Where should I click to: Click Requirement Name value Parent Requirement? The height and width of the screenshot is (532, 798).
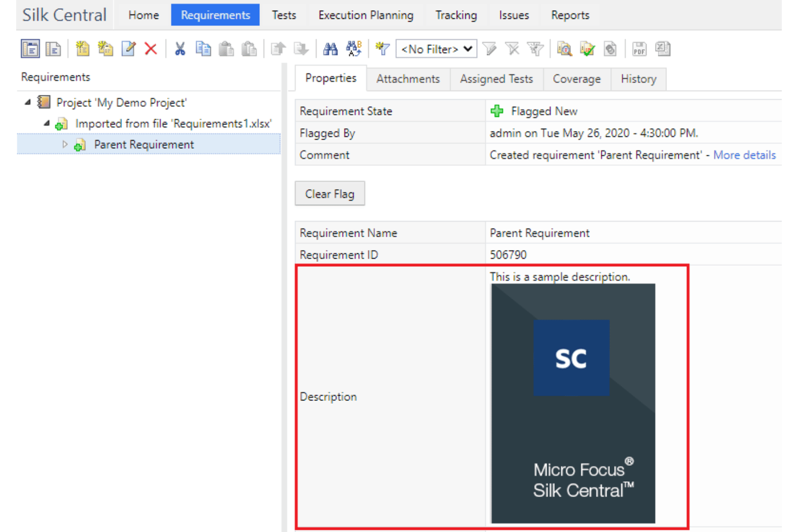pyautogui.click(x=539, y=233)
